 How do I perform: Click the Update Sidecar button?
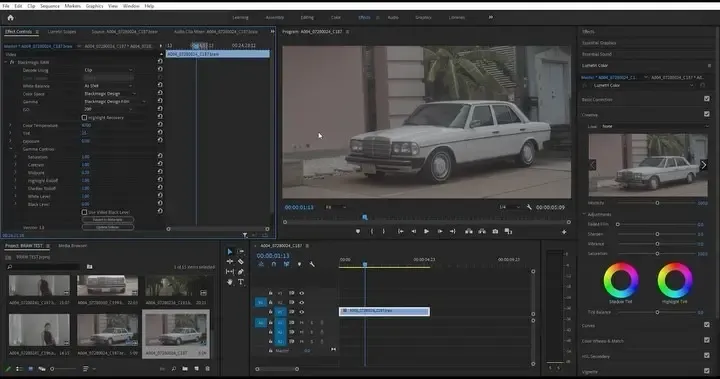coord(108,227)
